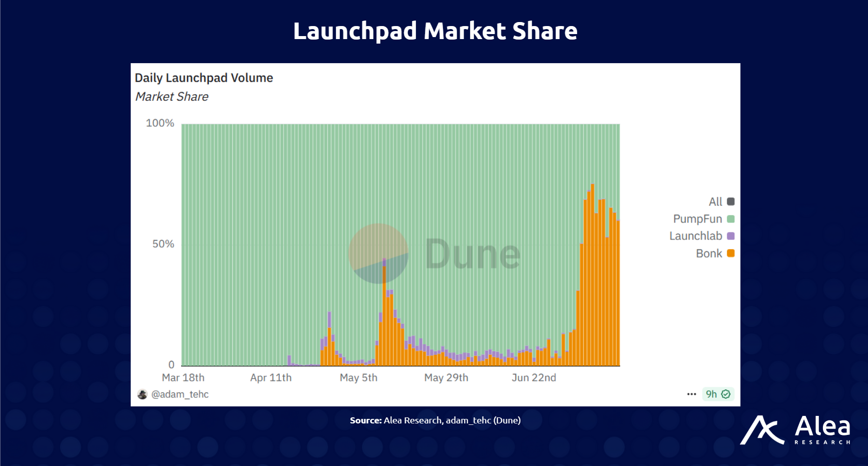Click the Source: Alea Research caption

[x=435, y=420]
